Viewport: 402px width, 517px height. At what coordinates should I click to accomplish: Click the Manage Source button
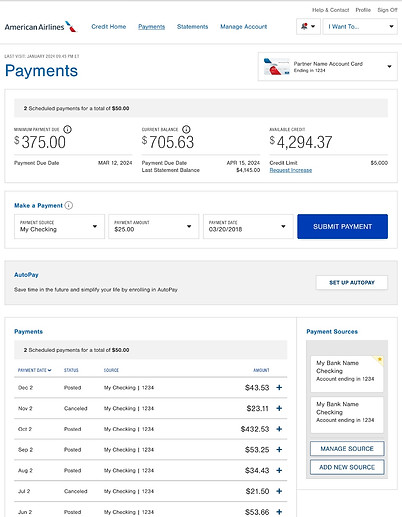click(347, 449)
